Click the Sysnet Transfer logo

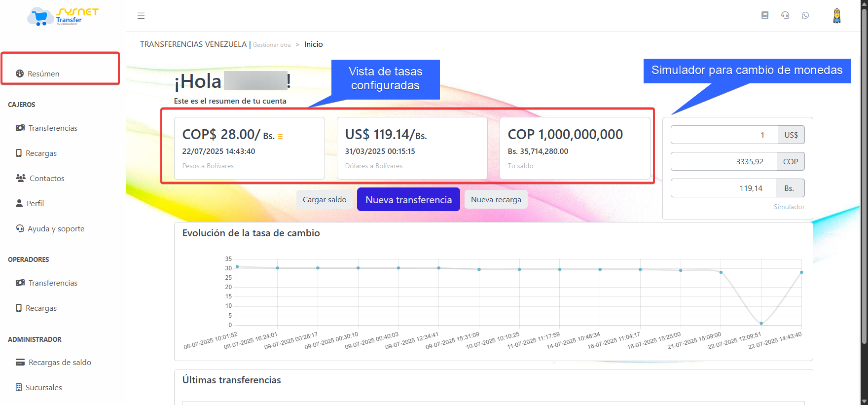pos(63,17)
